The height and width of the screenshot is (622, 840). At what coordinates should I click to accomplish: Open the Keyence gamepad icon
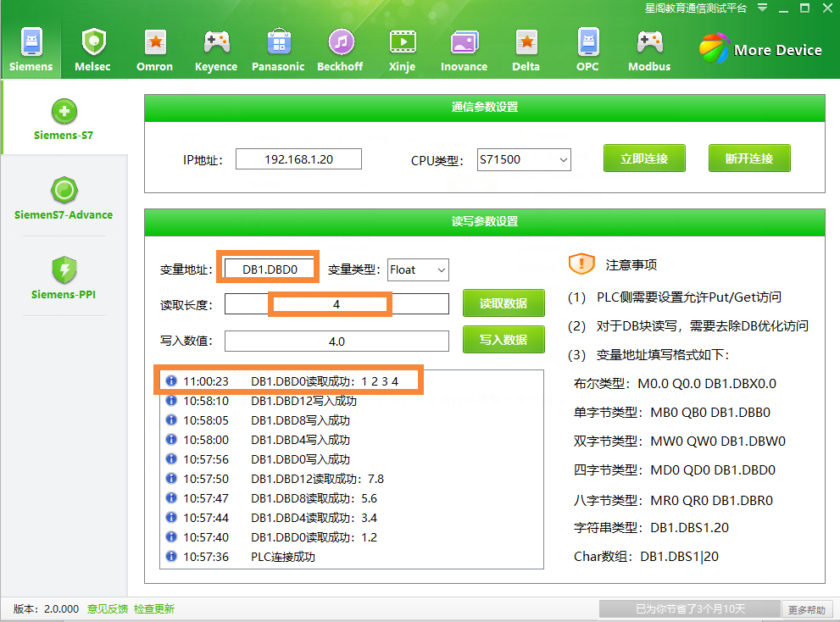216,42
